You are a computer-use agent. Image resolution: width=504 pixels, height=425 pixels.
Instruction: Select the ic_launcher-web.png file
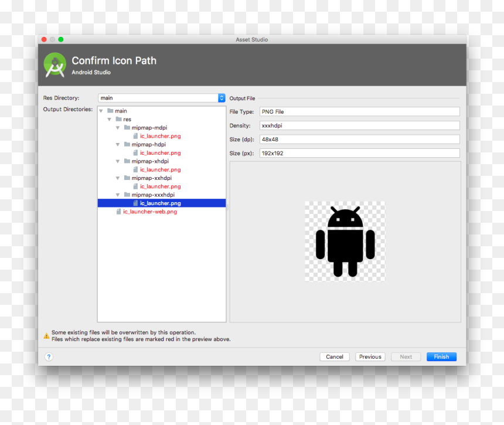click(x=150, y=212)
